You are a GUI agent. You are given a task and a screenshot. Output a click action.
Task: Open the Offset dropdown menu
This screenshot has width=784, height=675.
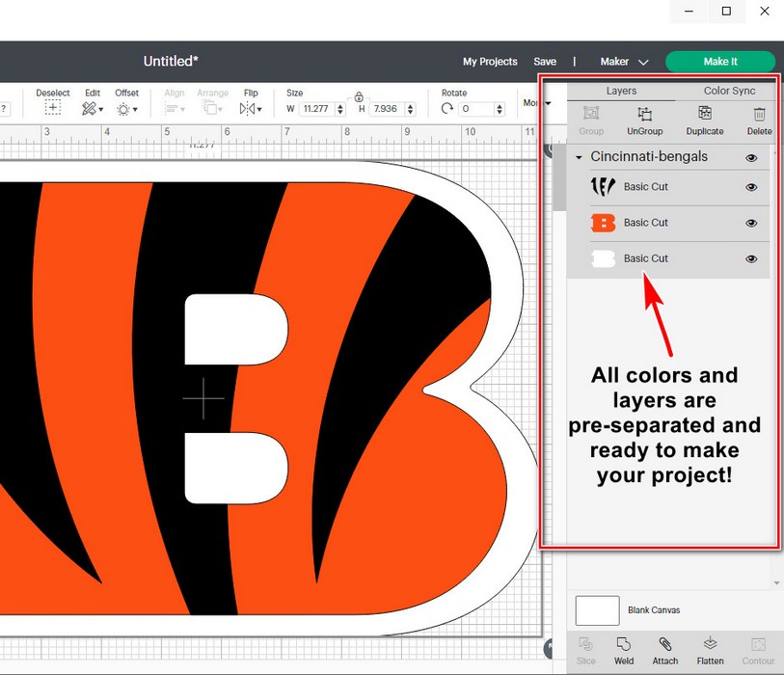pyautogui.click(x=126, y=108)
